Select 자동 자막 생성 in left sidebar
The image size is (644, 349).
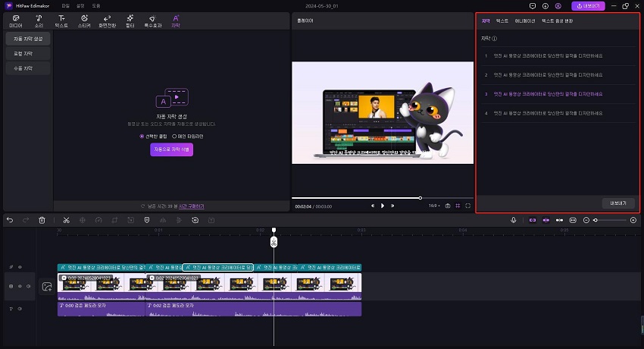(x=28, y=39)
